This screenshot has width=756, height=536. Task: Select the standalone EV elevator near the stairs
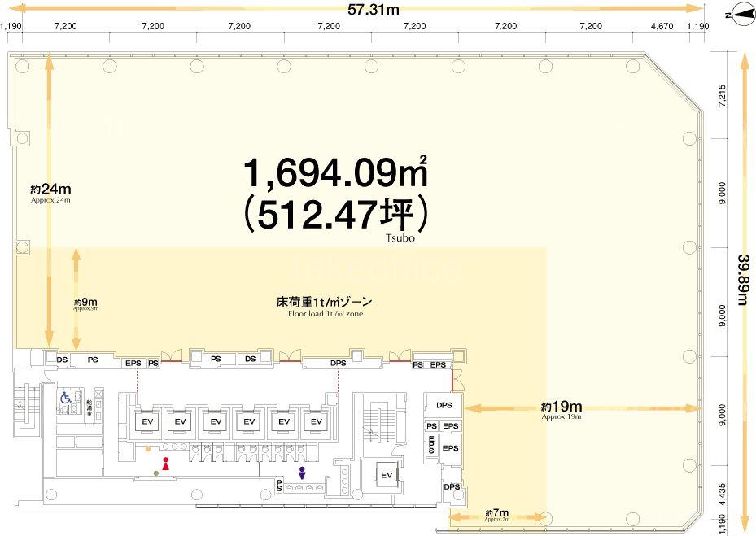pyautogui.click(x=387, y=475)
